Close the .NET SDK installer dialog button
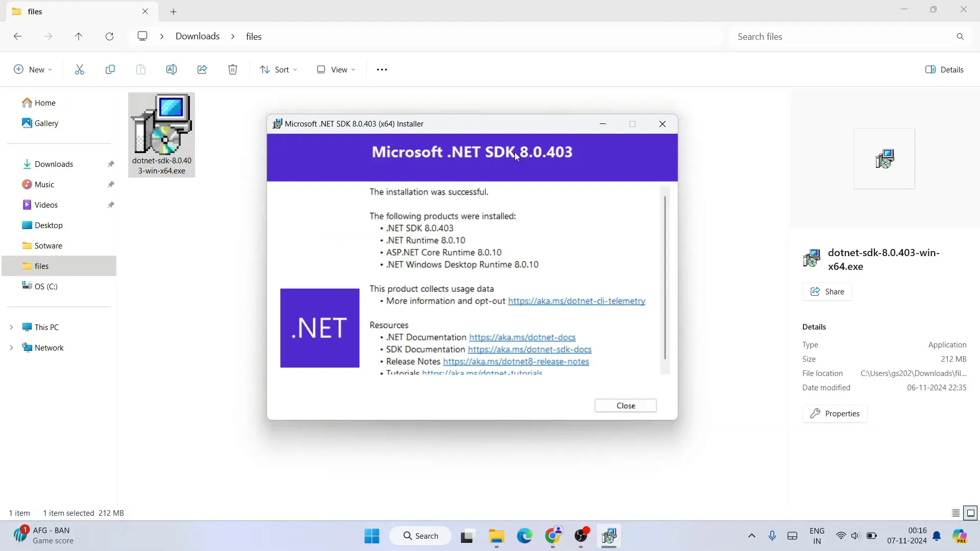980x551 pixels. (x=626, y=406)
